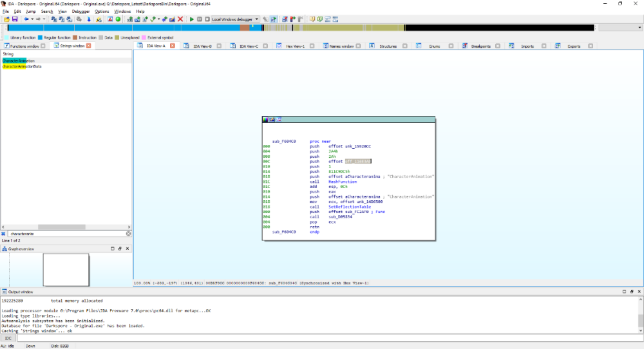Click the terminate process stop button

(x=207, y=19)
